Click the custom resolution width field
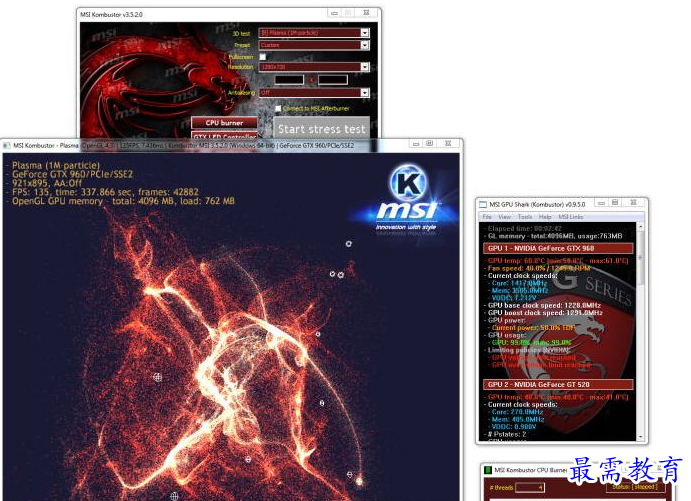691x501 pixels. point(289,80)
